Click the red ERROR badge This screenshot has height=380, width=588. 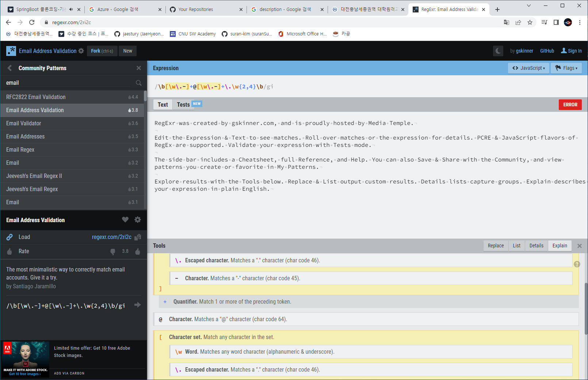point(570,104)
